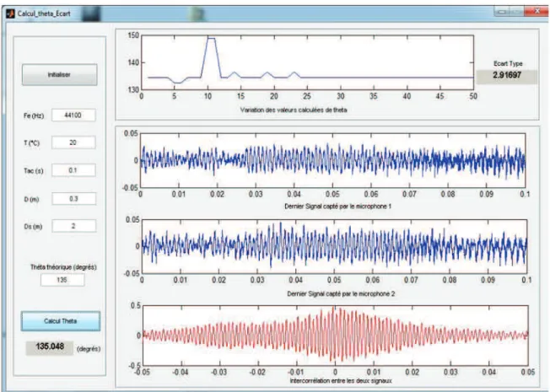Click the window title 'Calcul_theta_Ecart'
The image size is (550, 392).
[44, 13]
